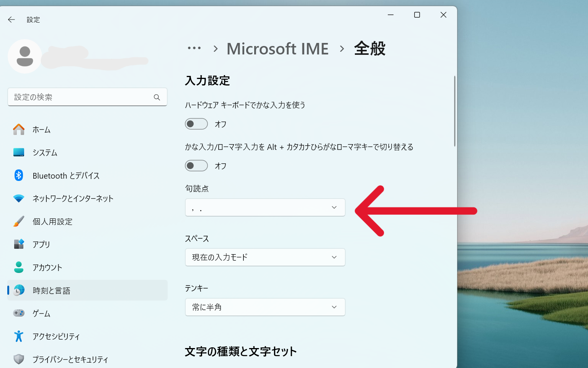Close the 設定 window
The image size is (588, 368).
click(x=443, y=15)
